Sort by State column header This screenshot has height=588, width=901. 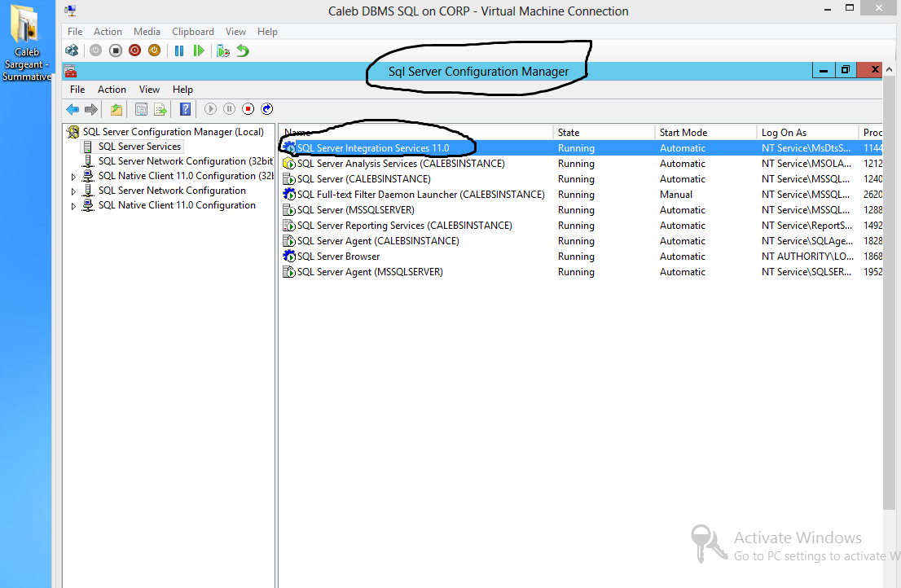(x=604, y=133)
